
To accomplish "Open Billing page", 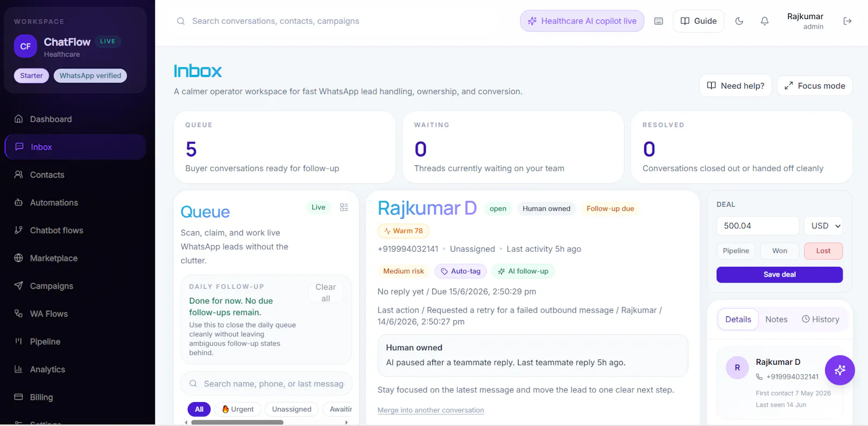I will pyautogui.click(x=75, y=397).
